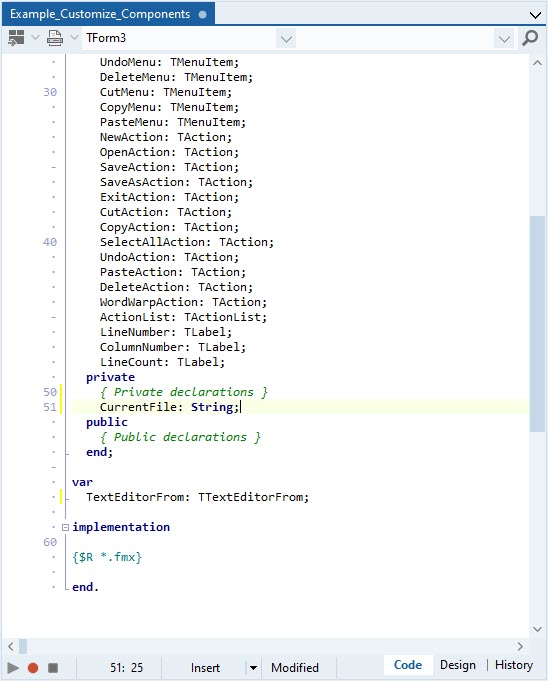
Task: Click the line 'SaveAsAction: TAction;'
Action: [176, 182]
